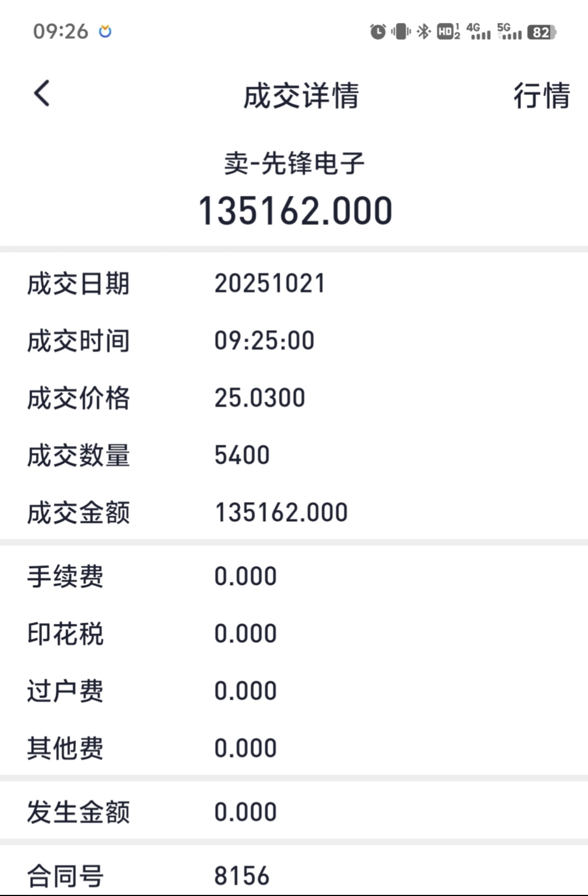Tap the 成交数量 value 5400

coord(242,455)
